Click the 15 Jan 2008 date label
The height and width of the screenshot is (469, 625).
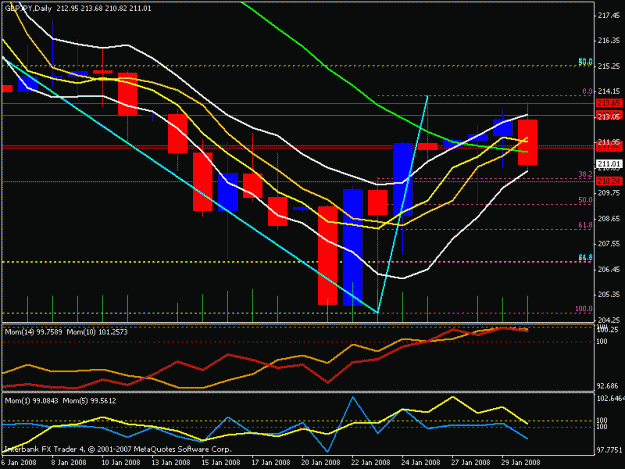(x=220, y=462)
